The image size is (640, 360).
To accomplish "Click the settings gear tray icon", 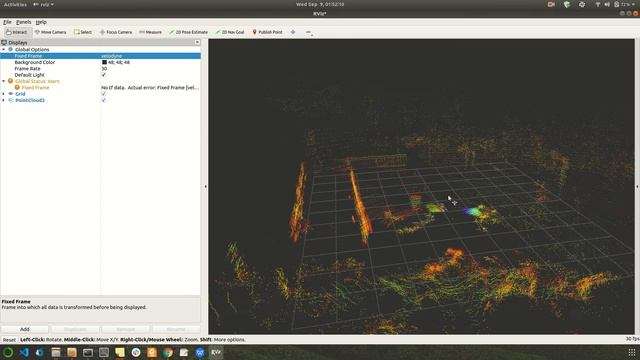I will tap(582, 4).
